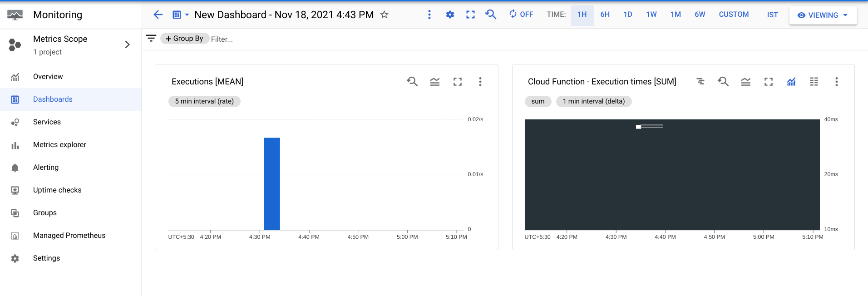The image size is (868, 296).
Task: View Executions chart in full screen
Action: (x=458, y=82)
